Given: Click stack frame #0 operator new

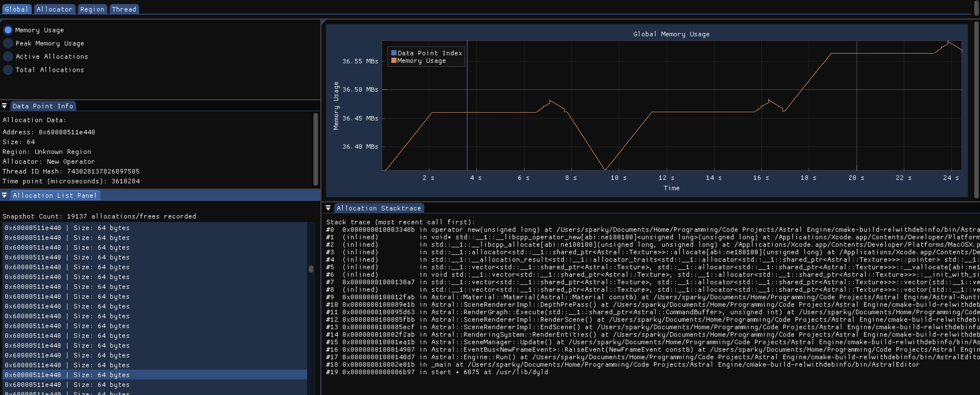Looking at the screenshot, I should [457, 229].
